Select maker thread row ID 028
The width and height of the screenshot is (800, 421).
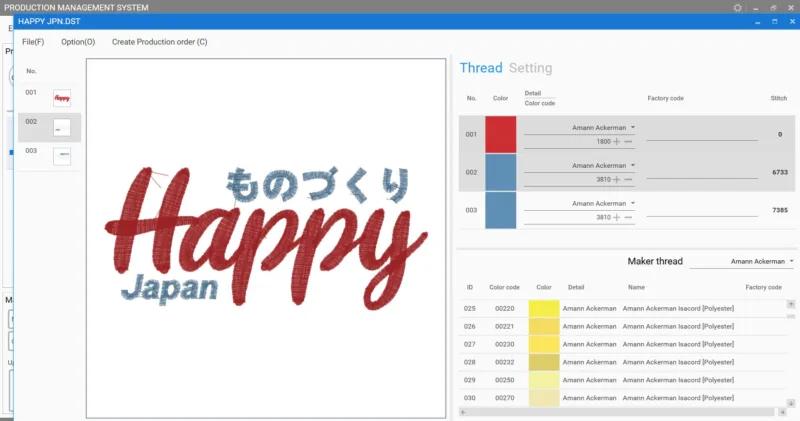622,362
